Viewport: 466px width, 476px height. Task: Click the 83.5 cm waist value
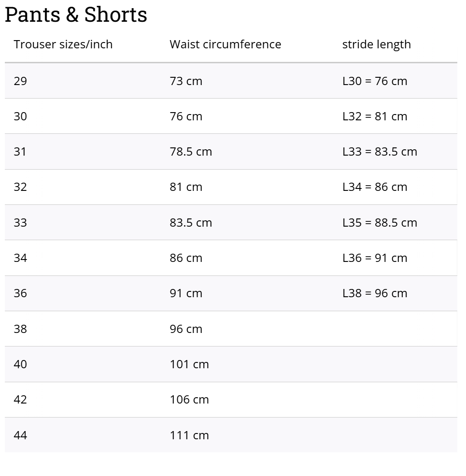191,223
